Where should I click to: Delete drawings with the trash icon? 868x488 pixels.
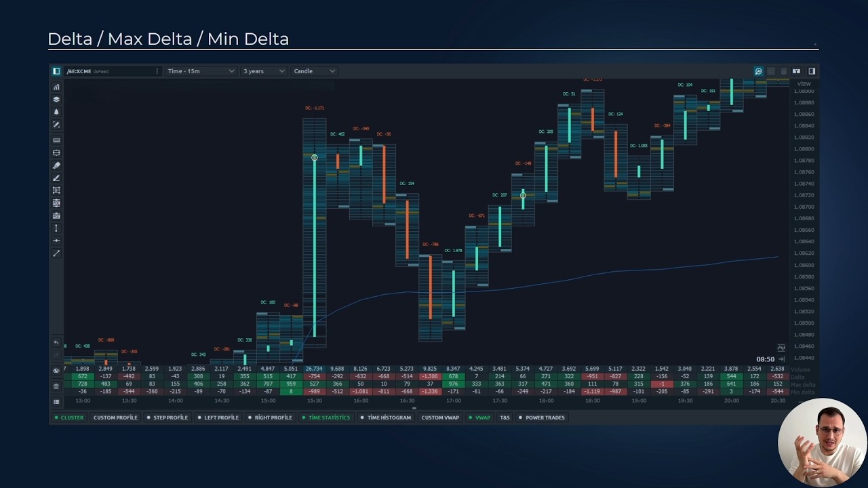coord(56,386)
